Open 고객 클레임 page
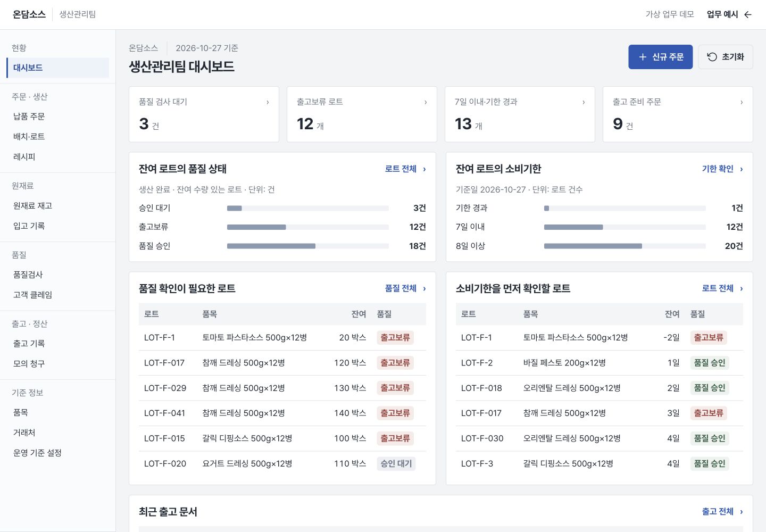The width and height of the screenshot is (766, 532). pos(57,295)
